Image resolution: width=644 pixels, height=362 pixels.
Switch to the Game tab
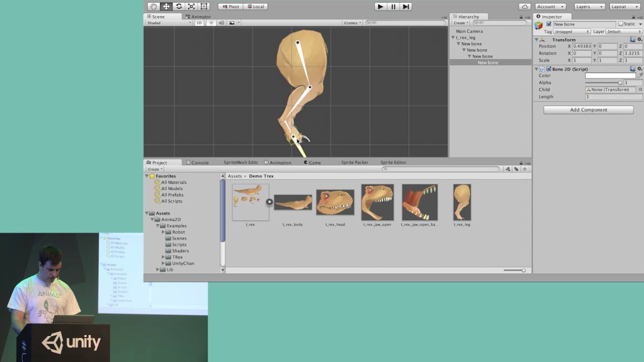click(312, 162)
